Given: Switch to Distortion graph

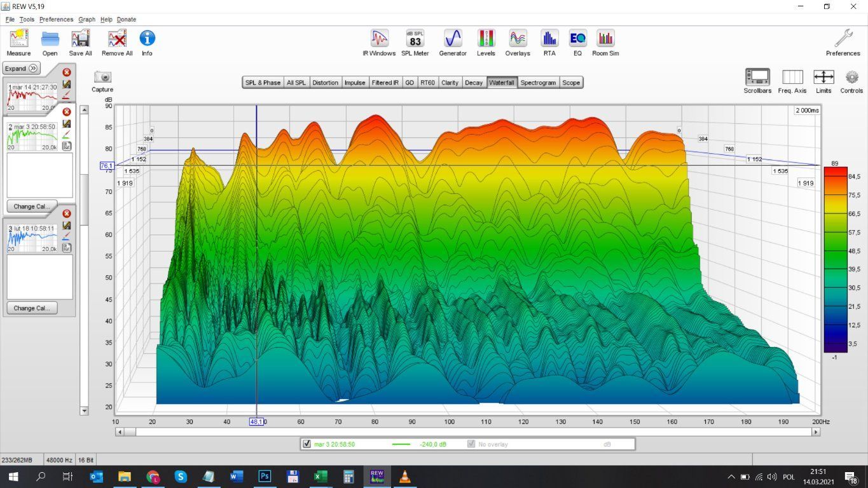Looking at the screenshot, I should [x=325, y=83].
